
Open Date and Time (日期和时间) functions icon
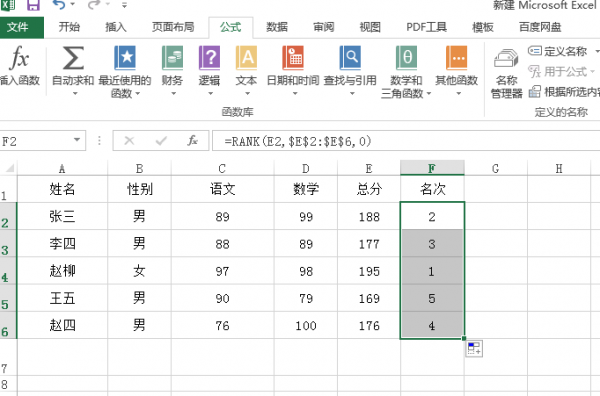pos(293,58)
